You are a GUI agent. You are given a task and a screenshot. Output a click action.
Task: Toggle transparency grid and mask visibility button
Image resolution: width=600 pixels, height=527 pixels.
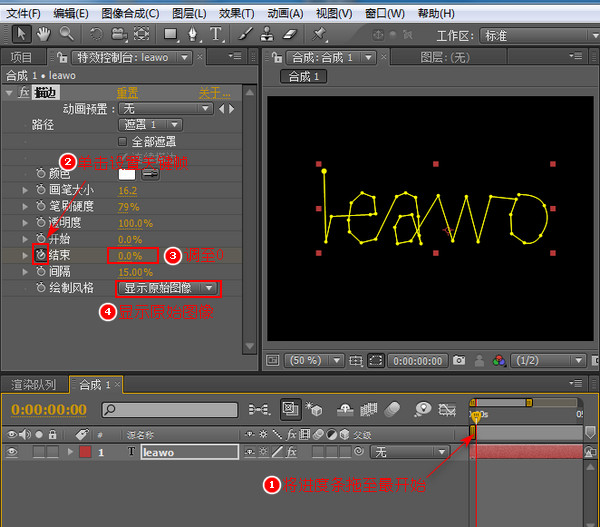(x=376, y=361)
